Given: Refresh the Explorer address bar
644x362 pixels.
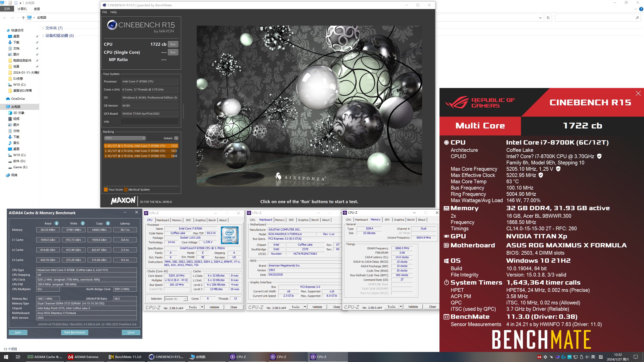Looking at the screenshot, I should [548, 18].
